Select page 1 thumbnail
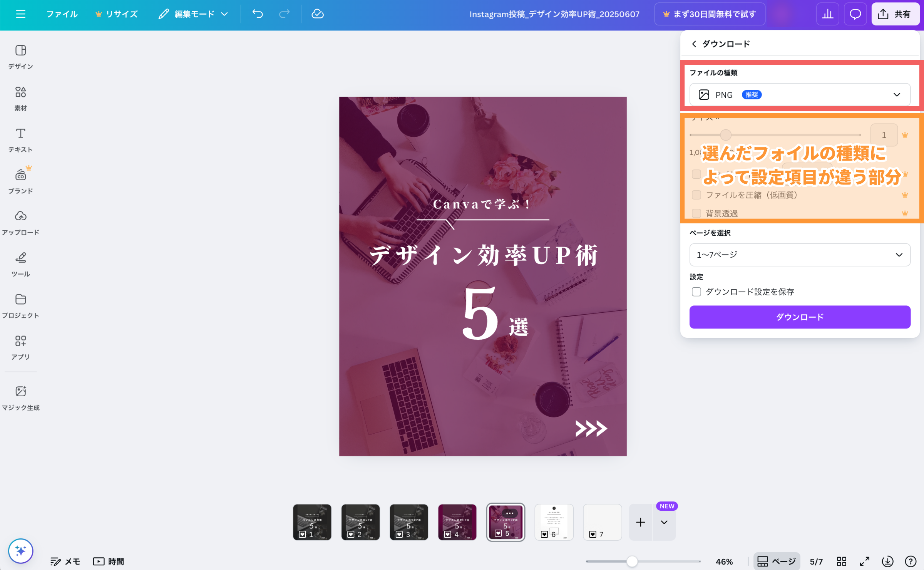This screenshot has width=924, height=570. tap(312, 522)
